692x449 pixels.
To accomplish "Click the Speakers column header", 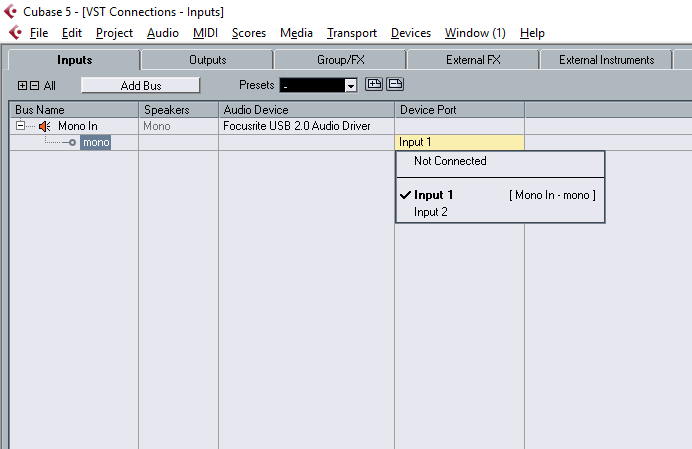I will tap(179, 110).
